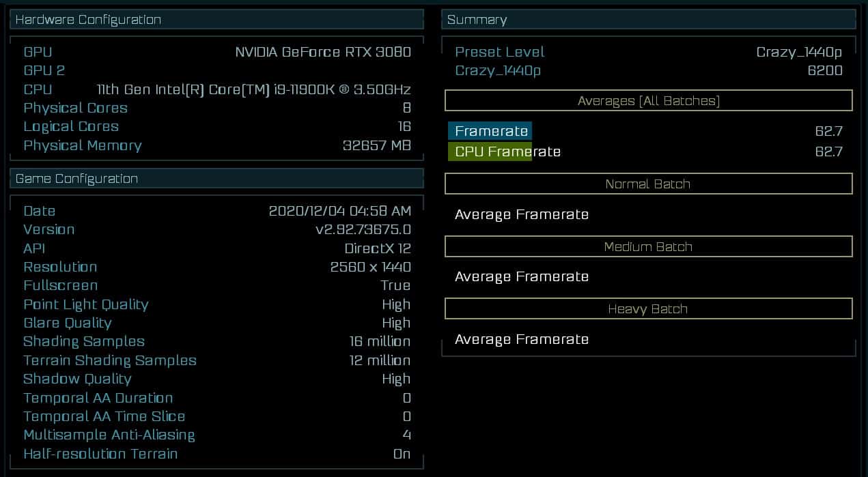
Task: Click the Point Light Quality label
Action: [x=86, y=304]
